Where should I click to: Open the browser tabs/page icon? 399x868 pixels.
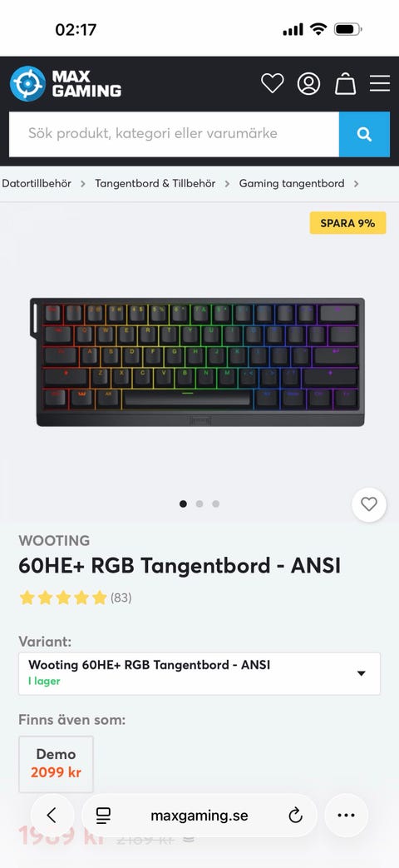click(x=103, y=815)
